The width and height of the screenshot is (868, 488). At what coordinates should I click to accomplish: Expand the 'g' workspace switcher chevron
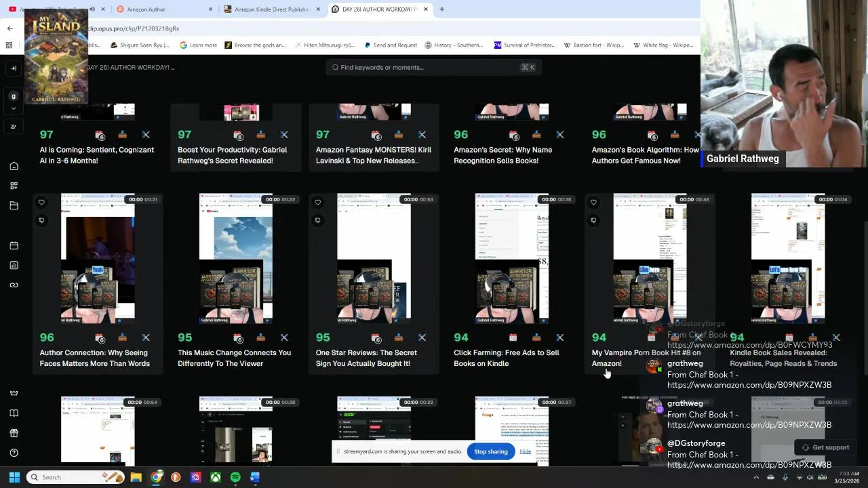(14, 108)
